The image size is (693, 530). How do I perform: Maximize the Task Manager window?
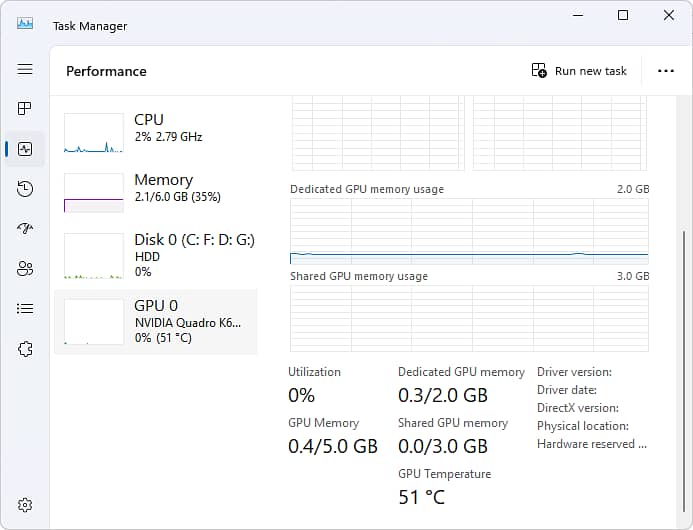[x=623, y=15]
